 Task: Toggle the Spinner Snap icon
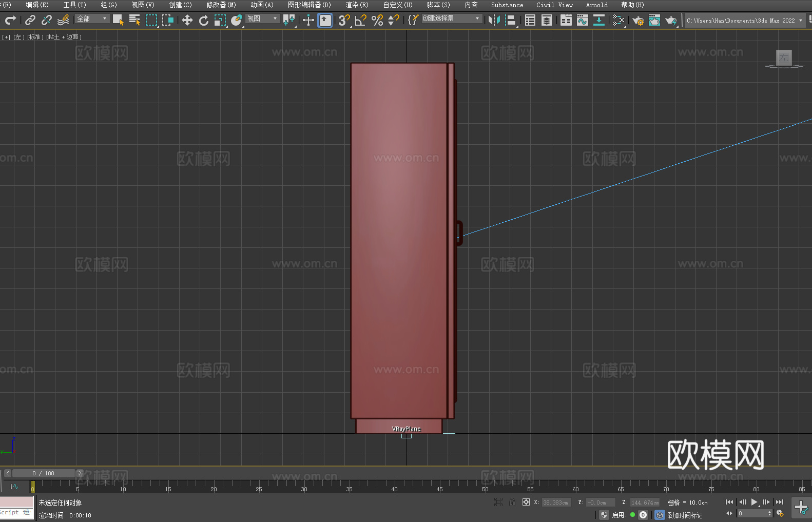394,20
